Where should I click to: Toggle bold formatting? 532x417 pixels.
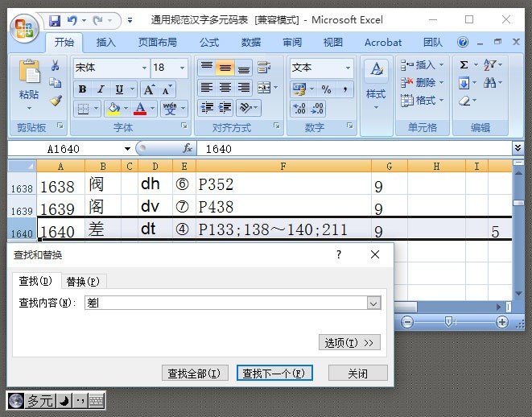[82, 89]
